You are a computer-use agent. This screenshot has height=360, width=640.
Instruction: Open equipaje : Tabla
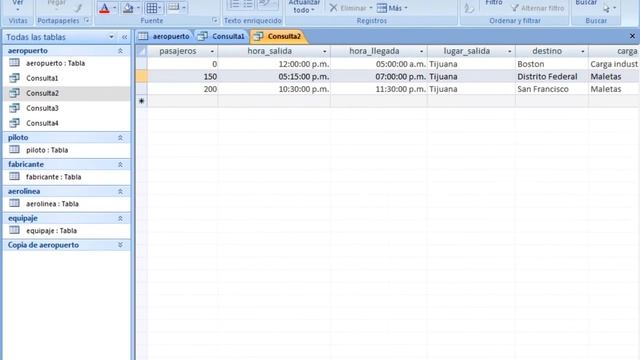(x=67, y=231)
